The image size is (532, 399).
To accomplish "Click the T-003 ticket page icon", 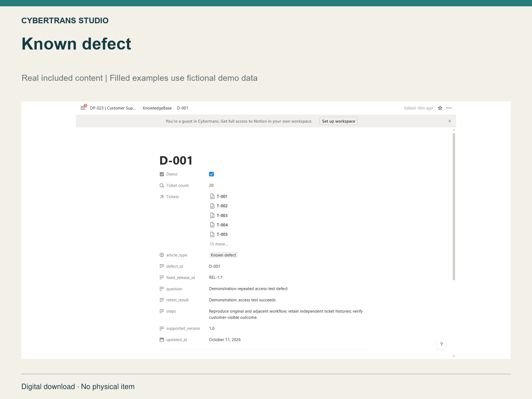I will click(x=212, y=215).
